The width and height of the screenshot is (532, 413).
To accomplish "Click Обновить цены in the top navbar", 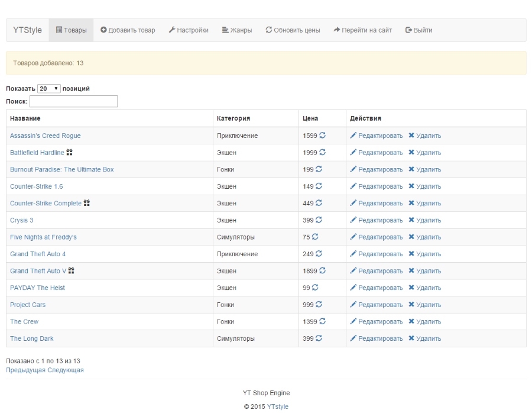I will [293, 30].
